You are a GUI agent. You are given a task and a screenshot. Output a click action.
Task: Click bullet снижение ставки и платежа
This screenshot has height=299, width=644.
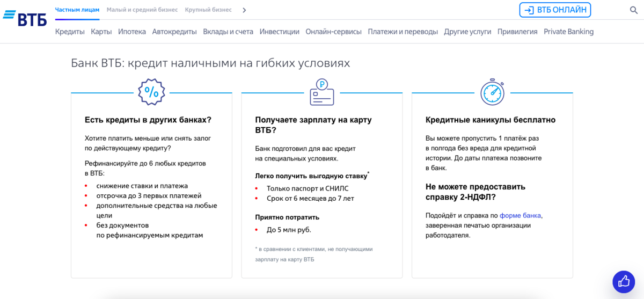pos(142,186)
